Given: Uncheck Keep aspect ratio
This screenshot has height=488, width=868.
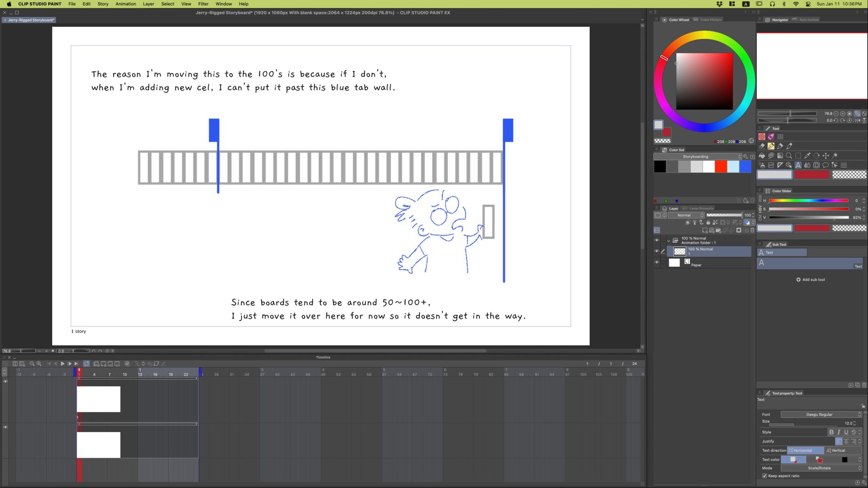Looking at the screenshot, I should pos(764,476).
